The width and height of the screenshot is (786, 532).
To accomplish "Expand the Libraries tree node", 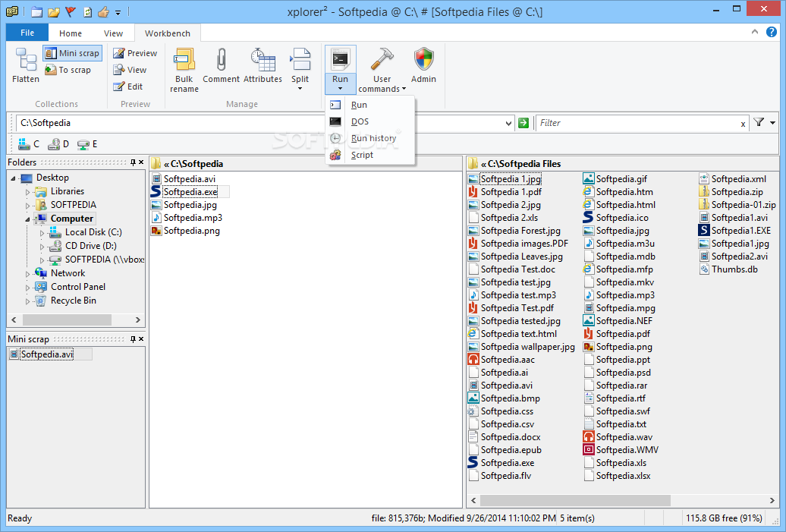I will (x=27, y=192).
